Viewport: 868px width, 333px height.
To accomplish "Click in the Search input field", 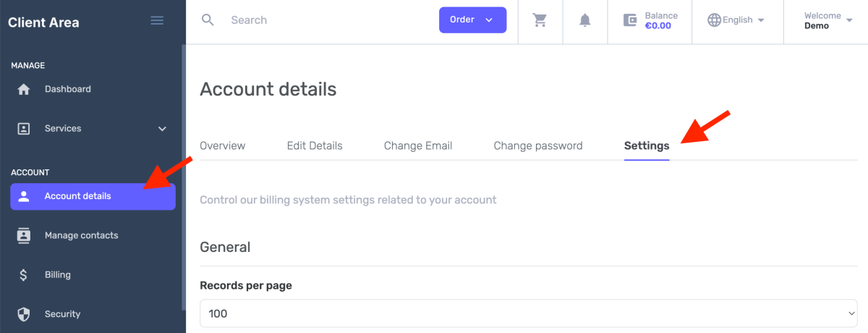I will [x=325, y=20].
